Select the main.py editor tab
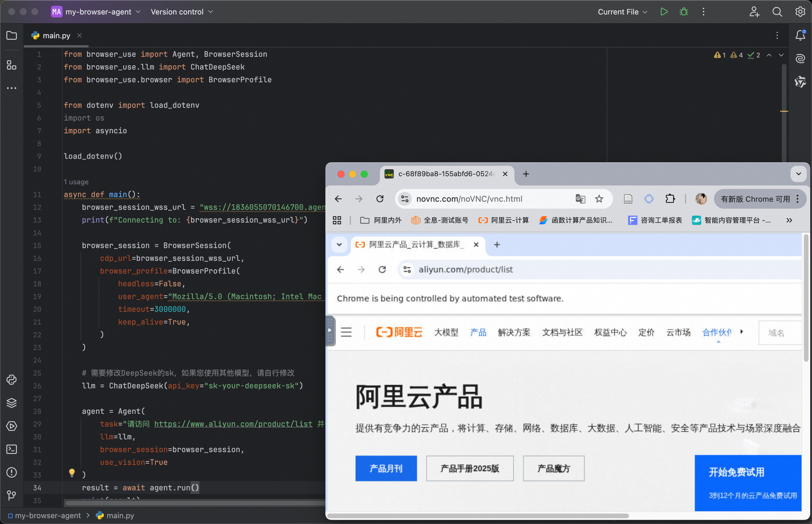This screenshot has height=524, width=812. point(56,35)
